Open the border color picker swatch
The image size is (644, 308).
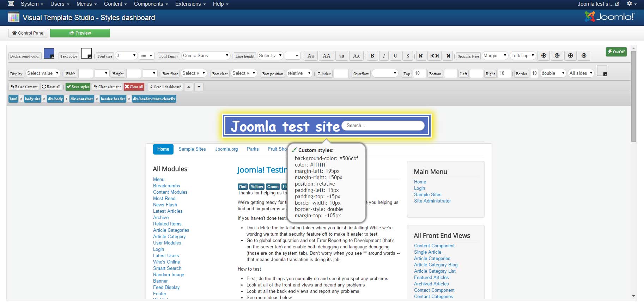[602, 71]
